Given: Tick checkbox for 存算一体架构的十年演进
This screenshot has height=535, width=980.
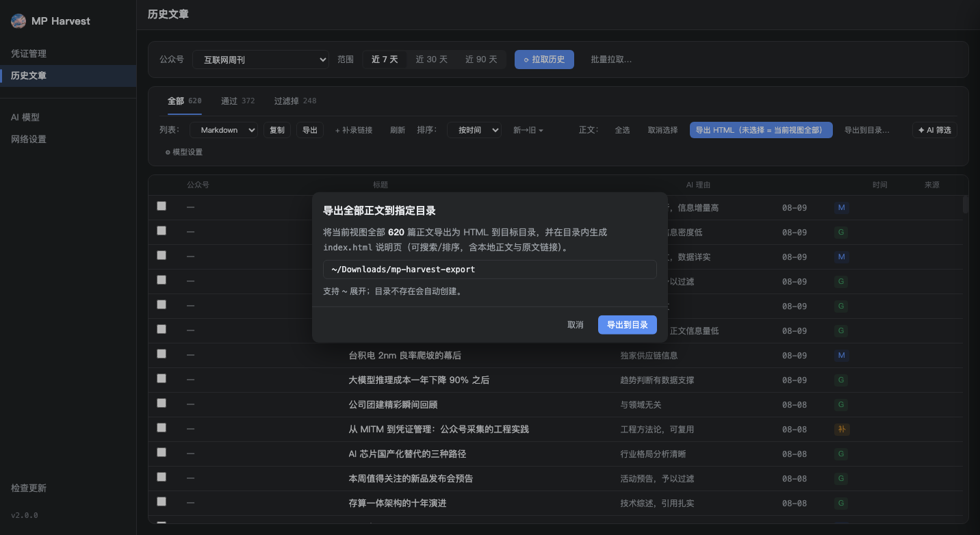Looking at the screenshot, I should [x=162, y=501].
